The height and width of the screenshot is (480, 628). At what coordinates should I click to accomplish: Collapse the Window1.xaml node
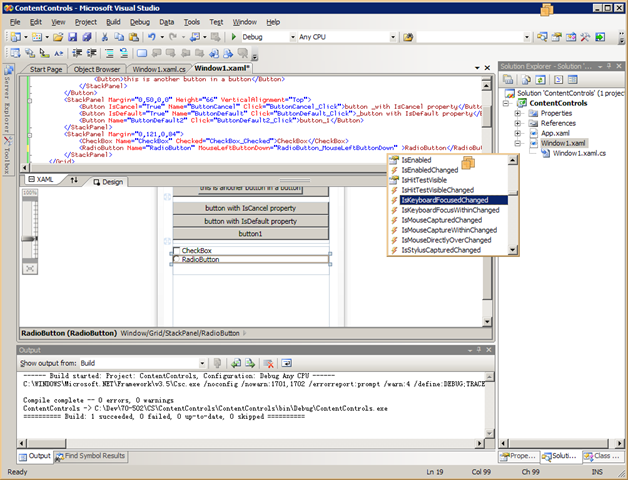pyautogui.click(x=517, y=143)
